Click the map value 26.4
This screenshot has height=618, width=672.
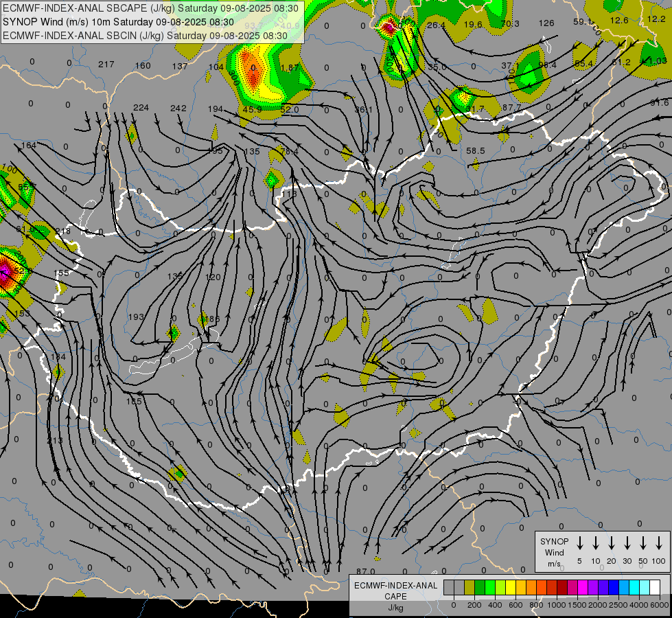coord(436,25)
